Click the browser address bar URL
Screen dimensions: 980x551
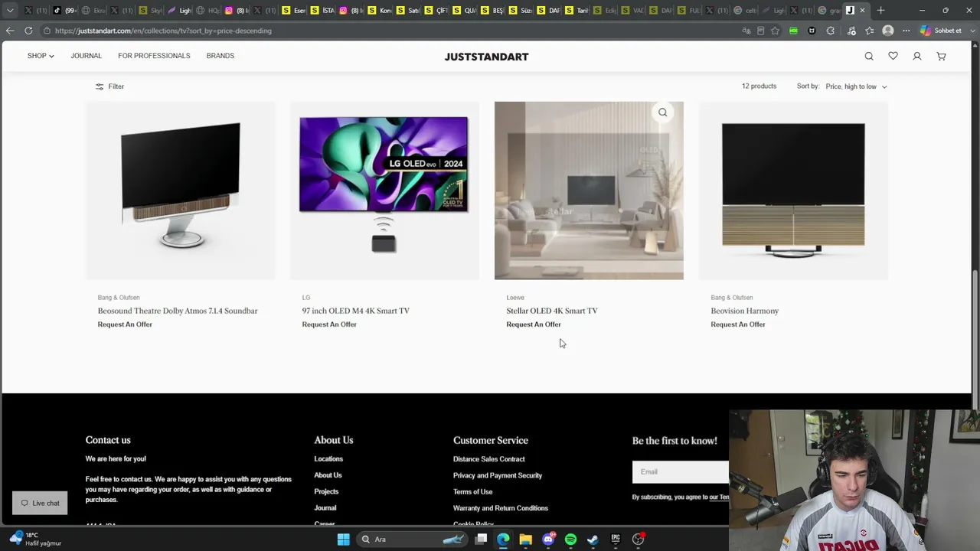pos(163,31)
